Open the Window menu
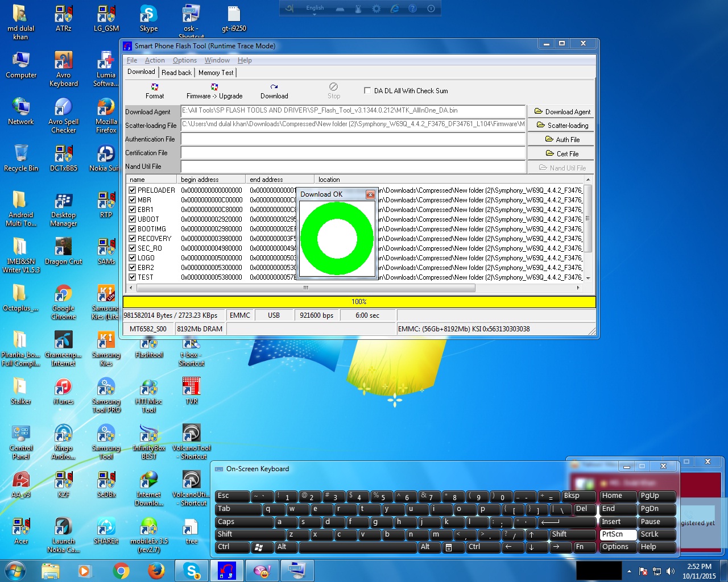Image resolution: width=728 pixels, height=582 pixels. click(217, 60)
